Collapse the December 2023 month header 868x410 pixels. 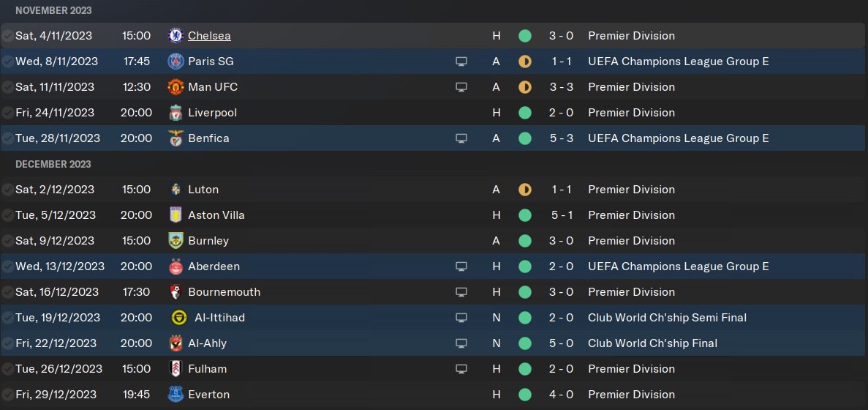53,164
